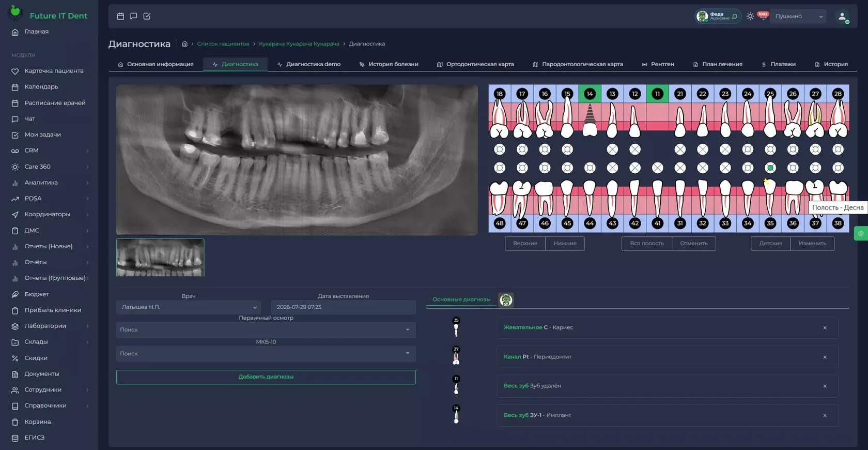Open the План лечения tab

[718, 64]
